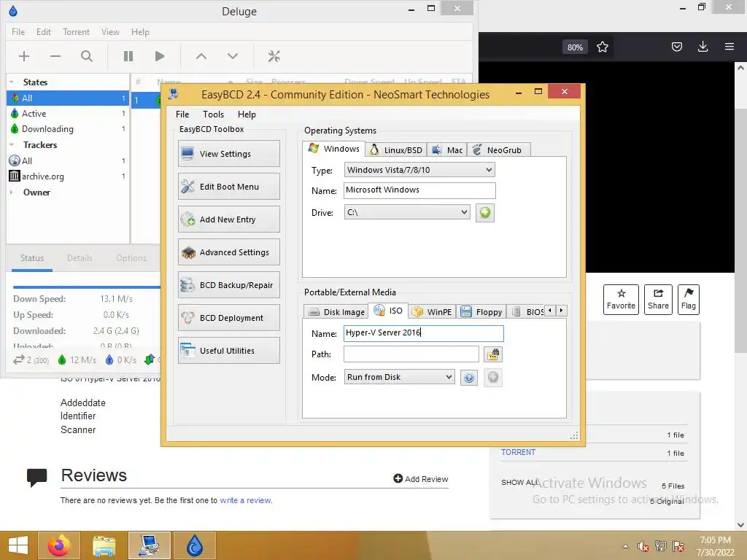
Task: Bookmark page with Firefox star icon
Action: pos(602,47)
